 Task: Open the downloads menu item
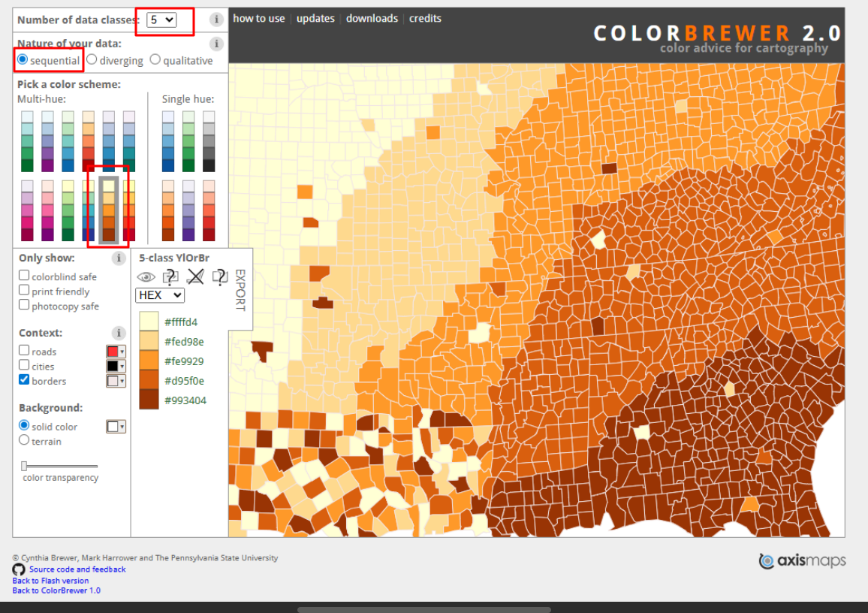pyautogui.click(x=372, y=18)
